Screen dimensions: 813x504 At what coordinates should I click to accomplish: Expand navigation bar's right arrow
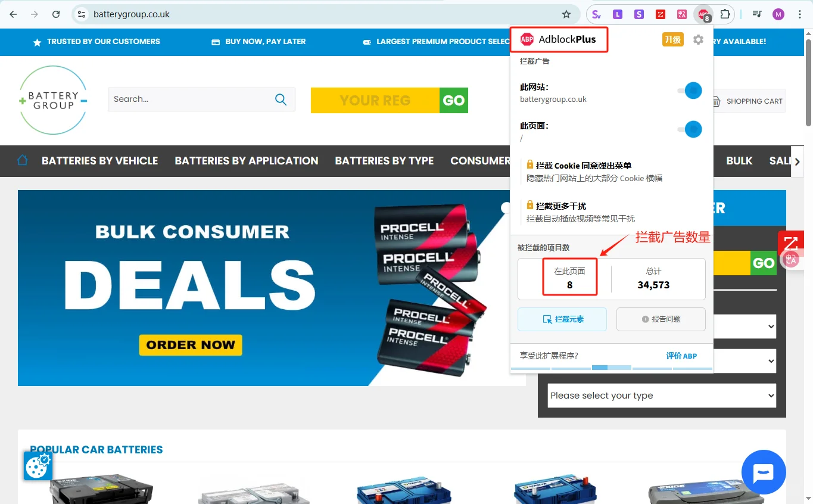[x=798, y=161]
